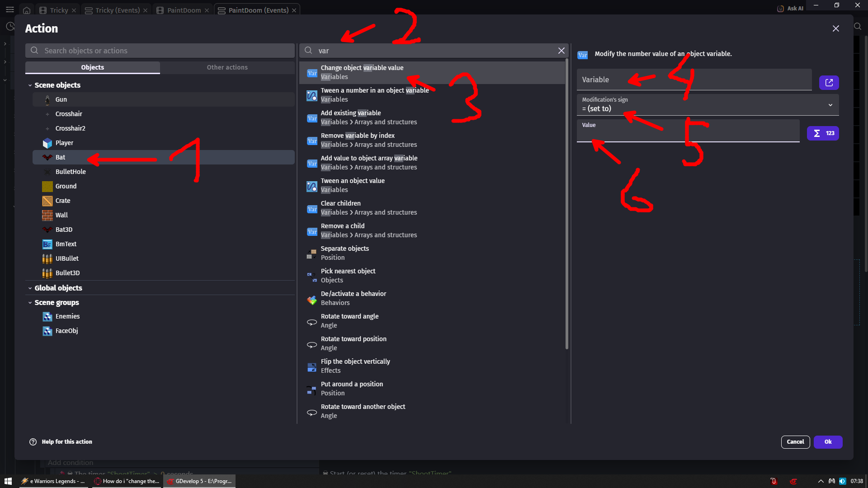Clear the 'var' search text

pyautogui.click(x=561, y=51)
